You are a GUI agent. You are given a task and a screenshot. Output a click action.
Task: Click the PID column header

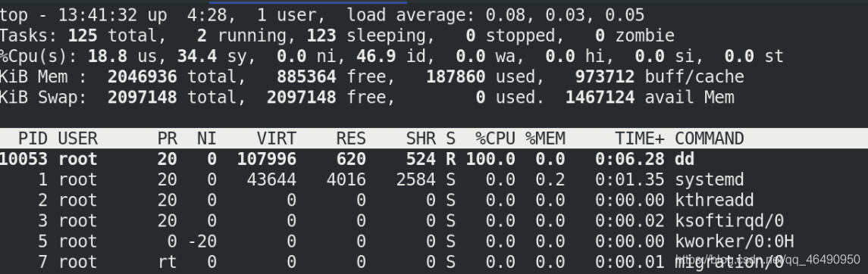(33, 138)
